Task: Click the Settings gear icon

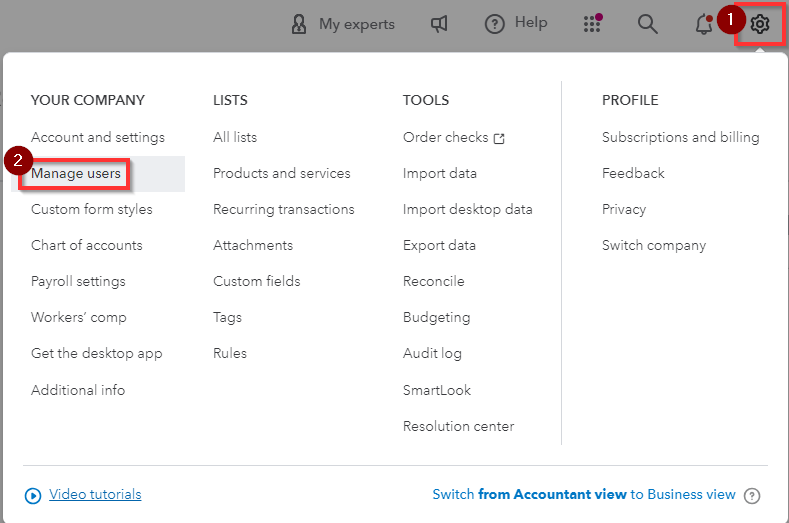Action: (760, 24)
